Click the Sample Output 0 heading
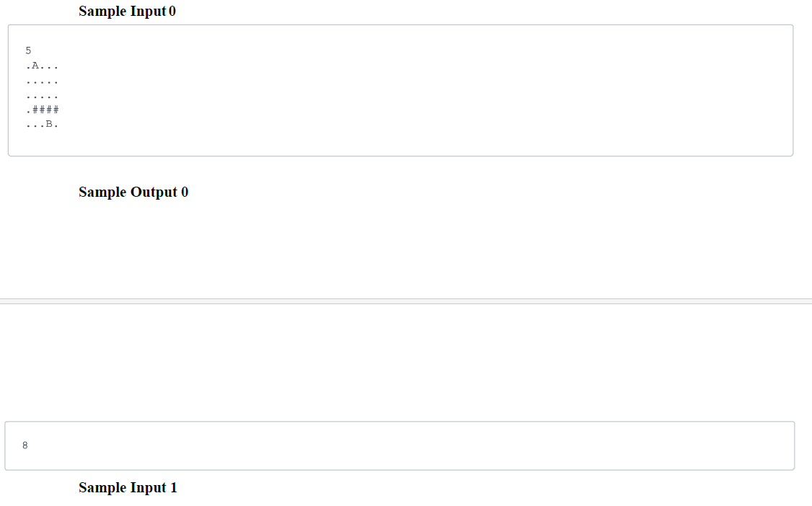The height and width of the screenshot is (506, 812). [133, 192]
